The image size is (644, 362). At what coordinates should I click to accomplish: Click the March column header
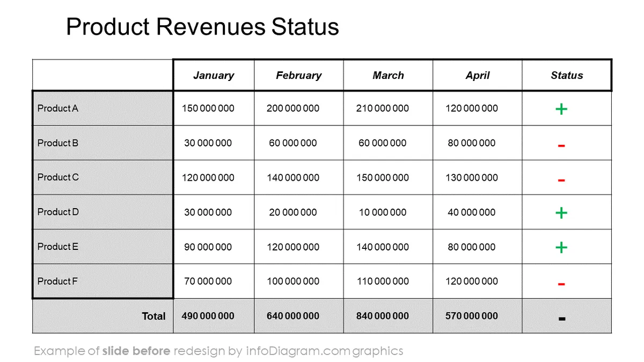tap(388, 76)
